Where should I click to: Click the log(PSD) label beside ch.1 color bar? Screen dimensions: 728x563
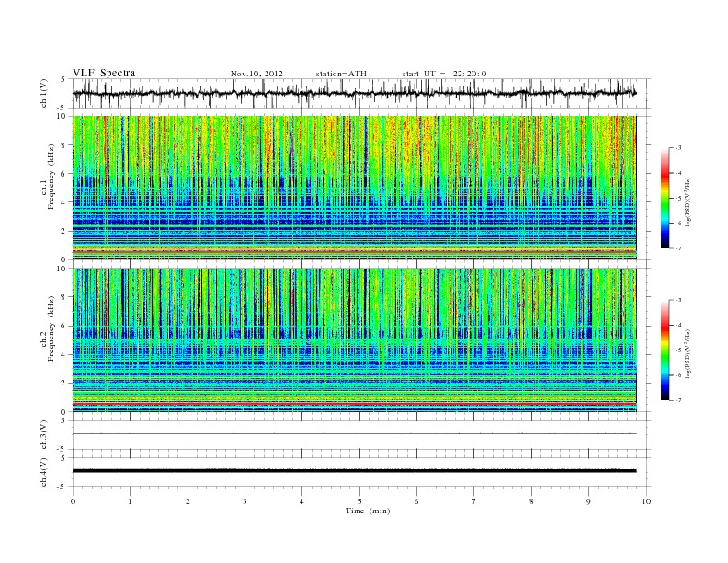click(x=688, y=201)
